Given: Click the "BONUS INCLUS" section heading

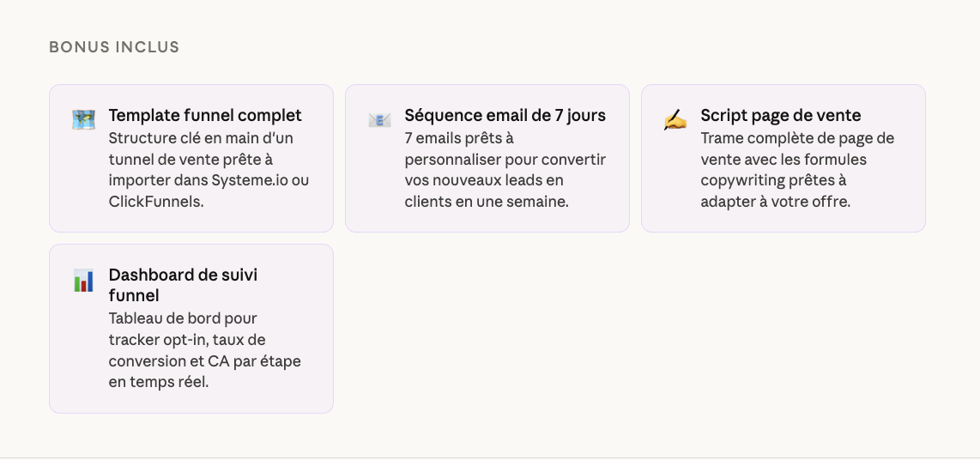Looking at the screenshot, I should 114,47.
